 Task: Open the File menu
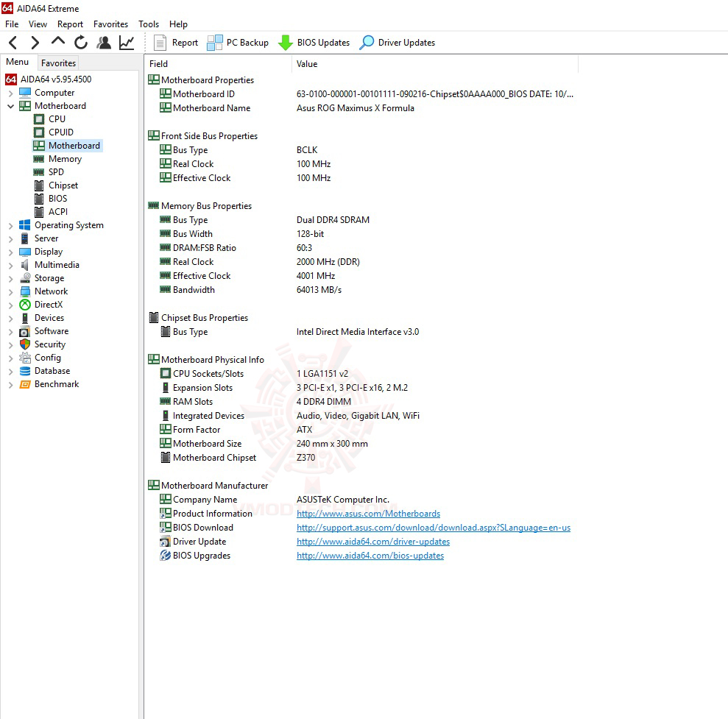pyautogui.click(x=12, y=24)
